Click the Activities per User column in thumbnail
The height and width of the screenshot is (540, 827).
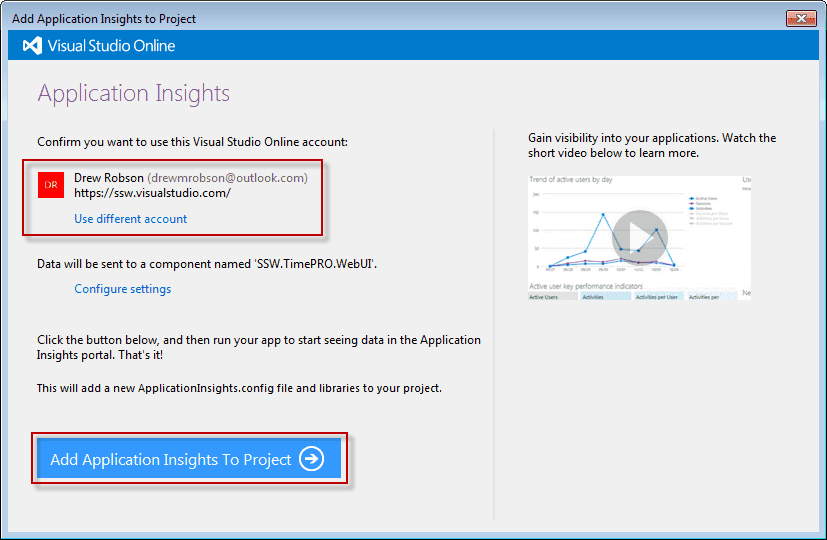(658, 297)
